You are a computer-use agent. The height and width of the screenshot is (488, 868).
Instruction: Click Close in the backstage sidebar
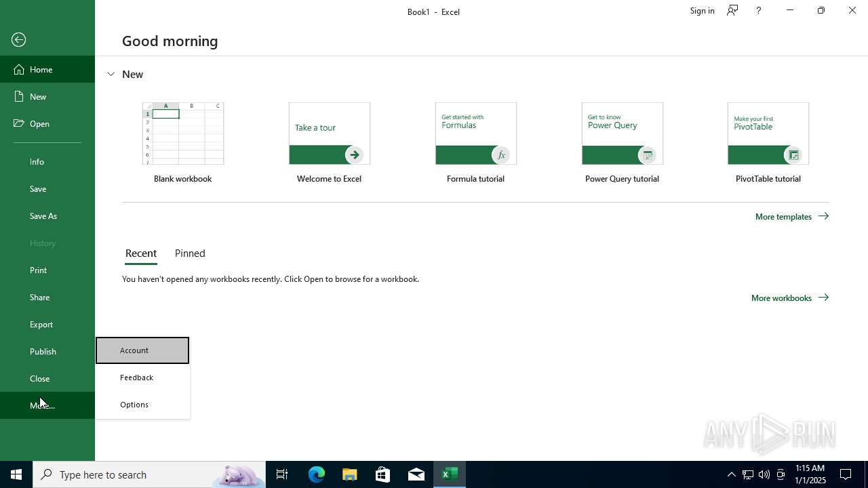pyautogui.click(x=47, y=378)
